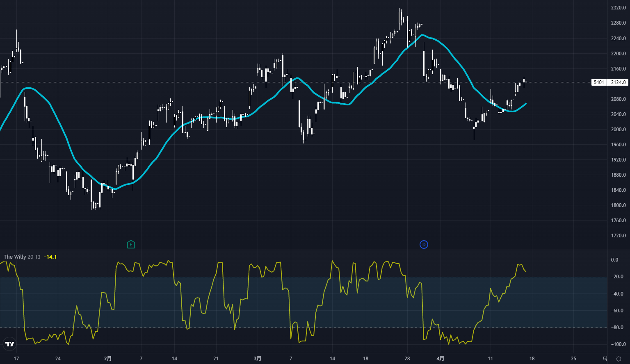Screen dimensions: 630x364
Task: Click the 0.0 label on indicator scale
Action: tap(614, 260)
